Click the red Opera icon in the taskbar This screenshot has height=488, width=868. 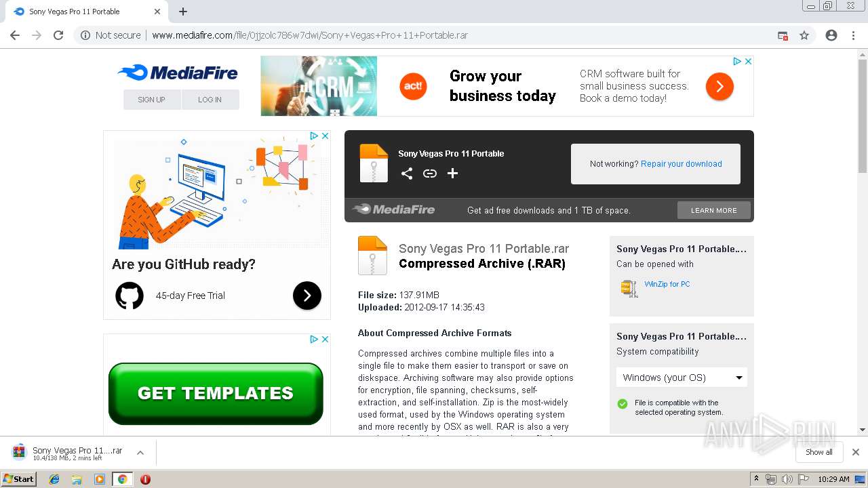click(145, 479)
